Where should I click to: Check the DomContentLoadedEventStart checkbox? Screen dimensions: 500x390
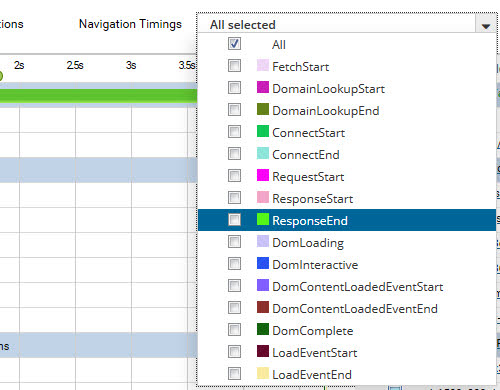point(234,286)
